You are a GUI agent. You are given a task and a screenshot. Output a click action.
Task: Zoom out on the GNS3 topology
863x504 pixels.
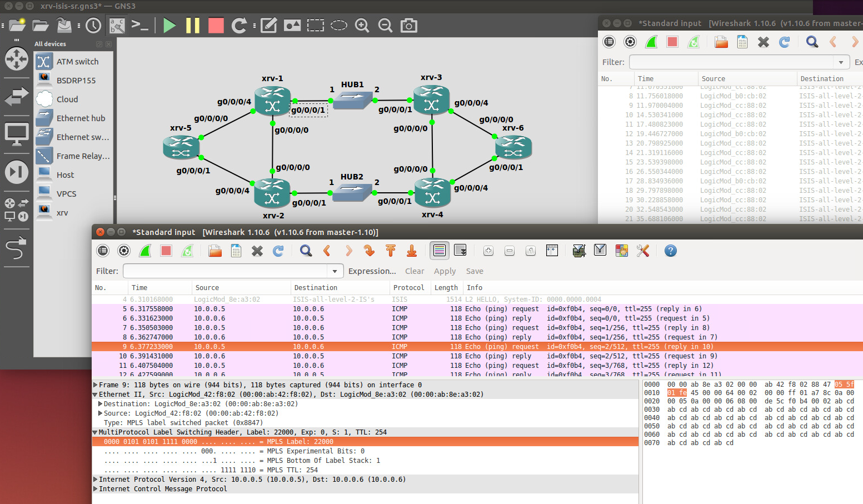385,26
